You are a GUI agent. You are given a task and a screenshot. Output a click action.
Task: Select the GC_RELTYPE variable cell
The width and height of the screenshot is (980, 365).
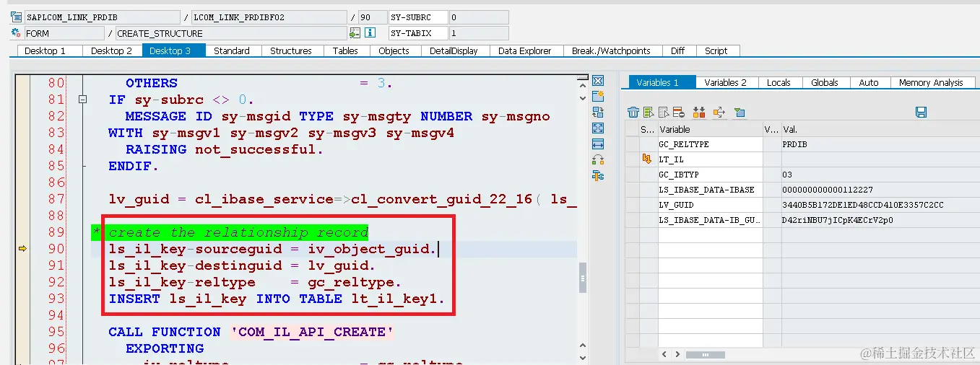709,144
